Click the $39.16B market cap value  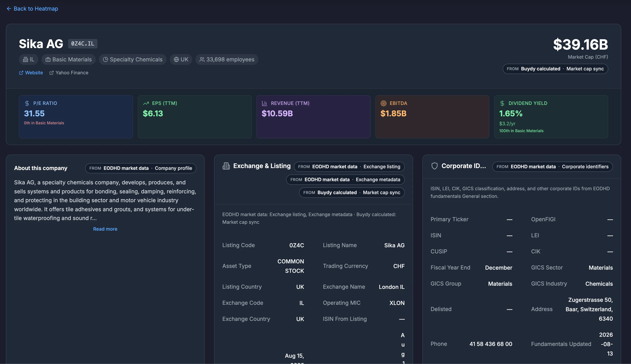click(x=581, y=45)
